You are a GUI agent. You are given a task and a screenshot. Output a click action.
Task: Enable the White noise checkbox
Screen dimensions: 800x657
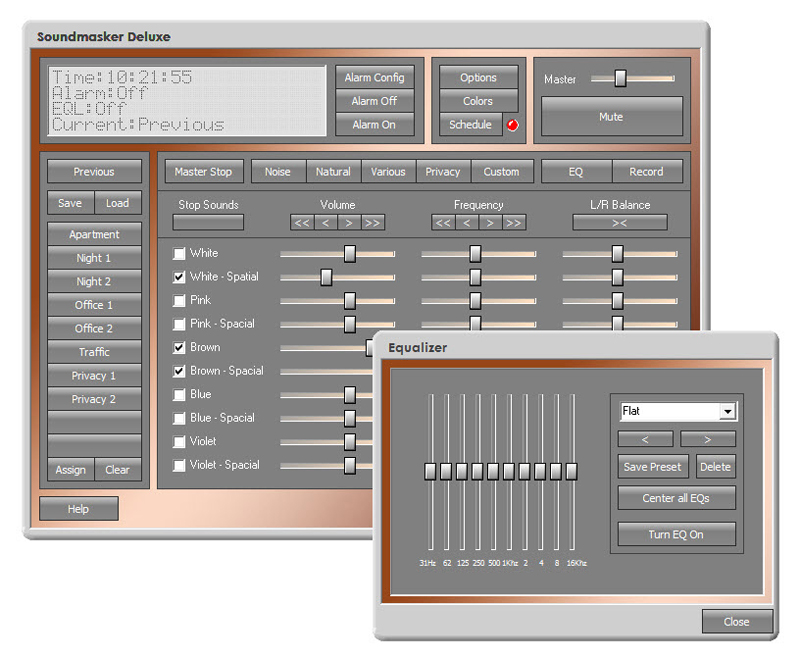[179, 254]
